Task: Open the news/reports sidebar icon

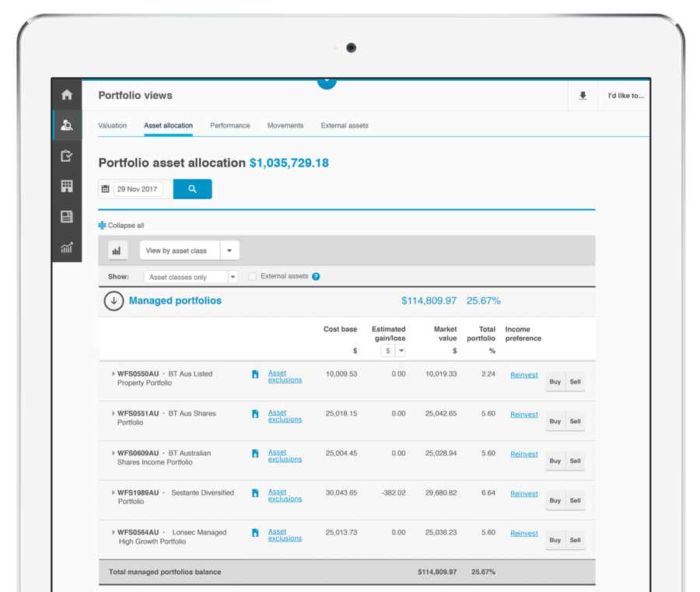Action: click(67, 217)
